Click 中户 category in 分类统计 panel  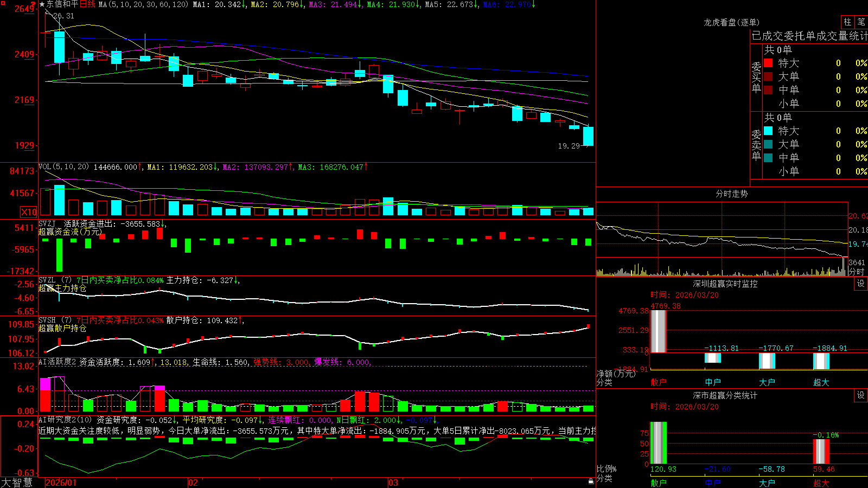(x=713, y=483)
